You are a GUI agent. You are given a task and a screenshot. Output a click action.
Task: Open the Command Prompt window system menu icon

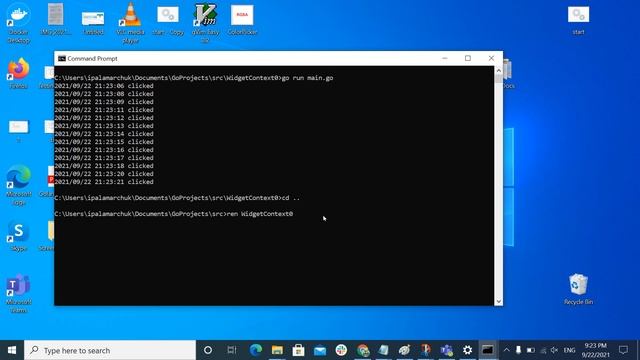62,59
